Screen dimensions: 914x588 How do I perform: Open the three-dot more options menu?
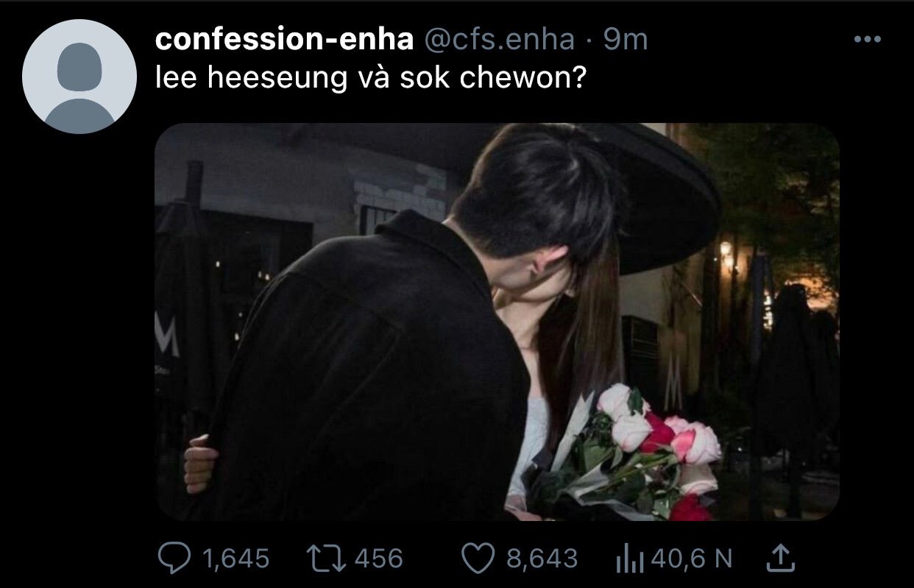tap(867, 40)
